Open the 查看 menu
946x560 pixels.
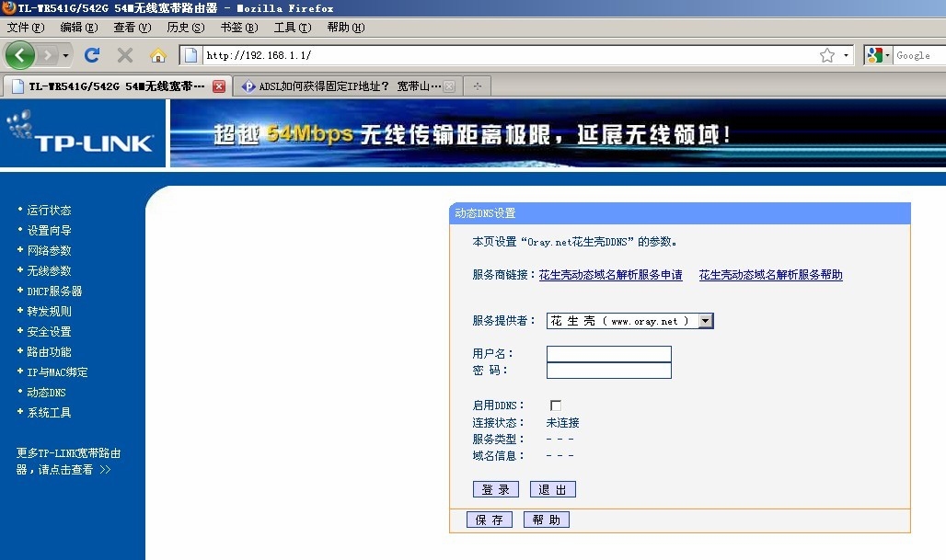[133, 27]
